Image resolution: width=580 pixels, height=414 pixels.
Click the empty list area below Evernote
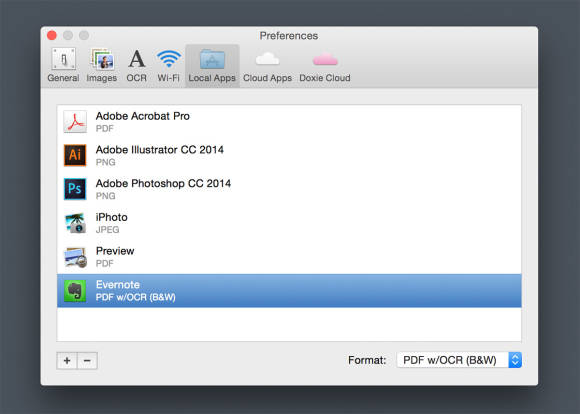click(x=289, y=324)
